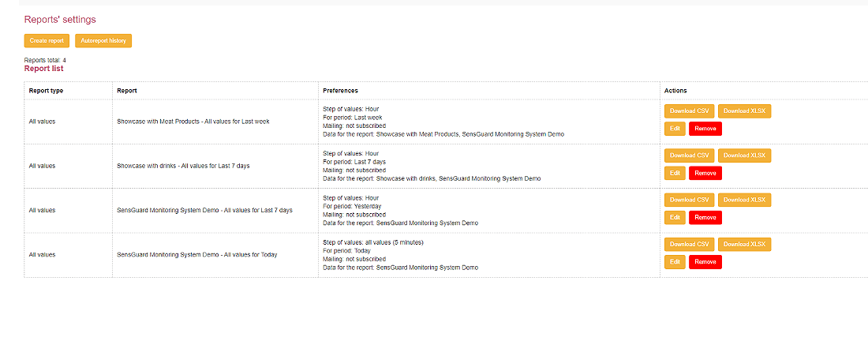Open the Autoreport history page
The image size is (868, 356).
click(x=103, y=40)
